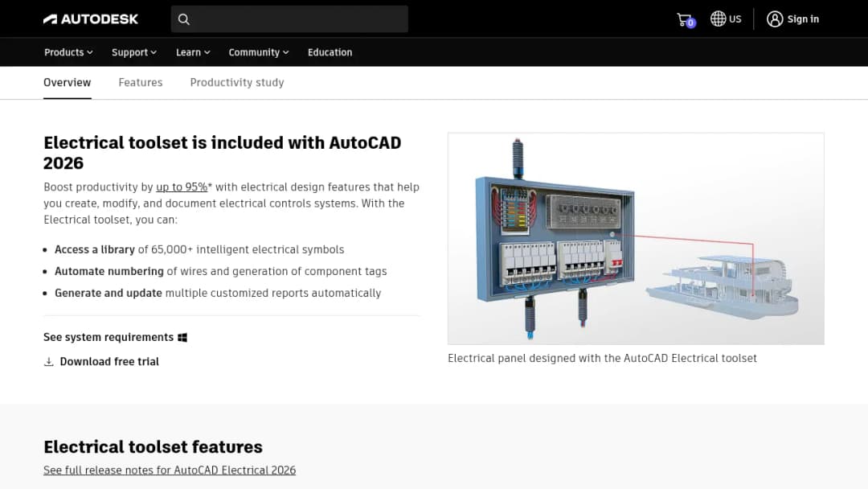Open See system requirements
The height and width of the screenshot is (489, 868).
[108, 337]
